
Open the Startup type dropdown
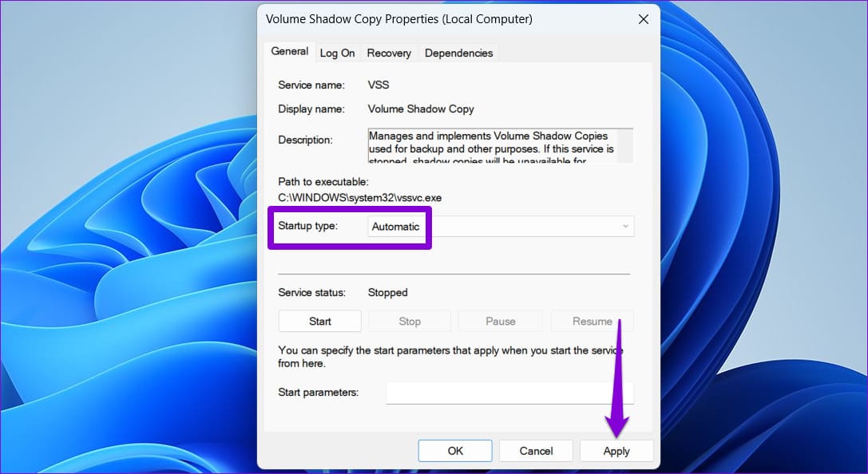(x=500, y=227)
